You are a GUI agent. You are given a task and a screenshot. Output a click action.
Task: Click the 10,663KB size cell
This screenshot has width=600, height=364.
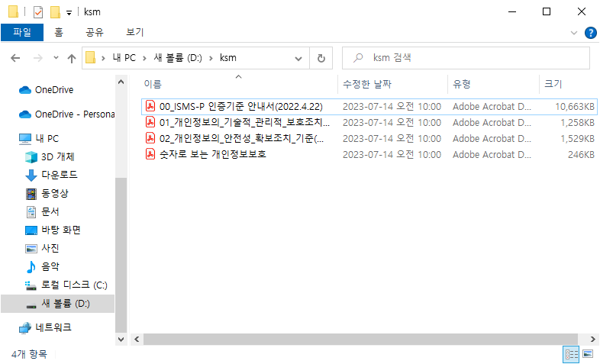click(575, 107)
